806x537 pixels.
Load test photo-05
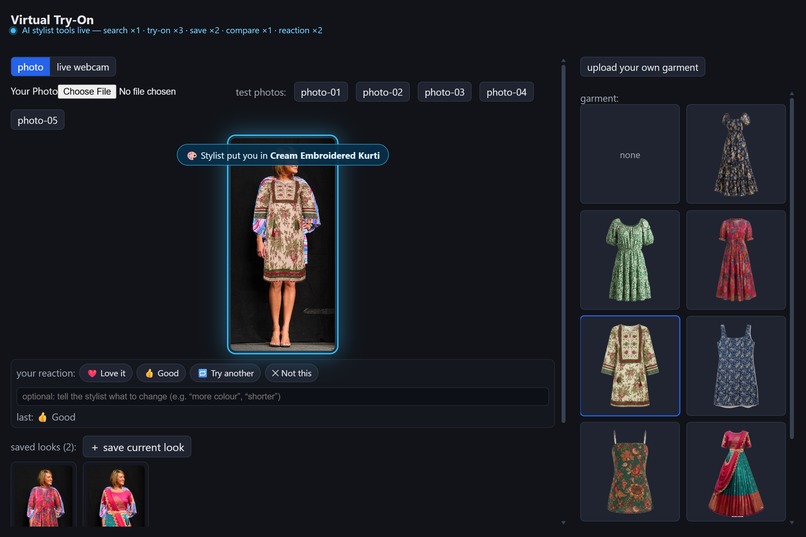pyautogui.click(x=38, y=120)
